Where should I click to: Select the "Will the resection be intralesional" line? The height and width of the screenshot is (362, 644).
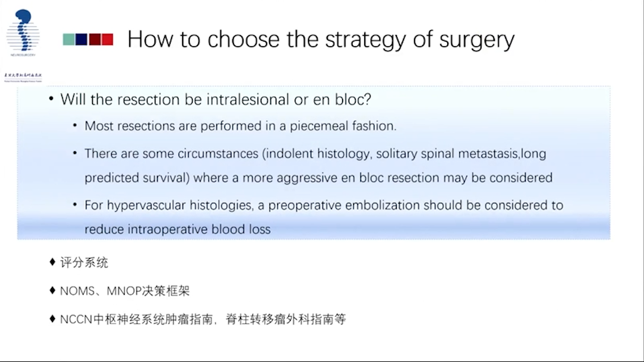(x=215, y=99)
